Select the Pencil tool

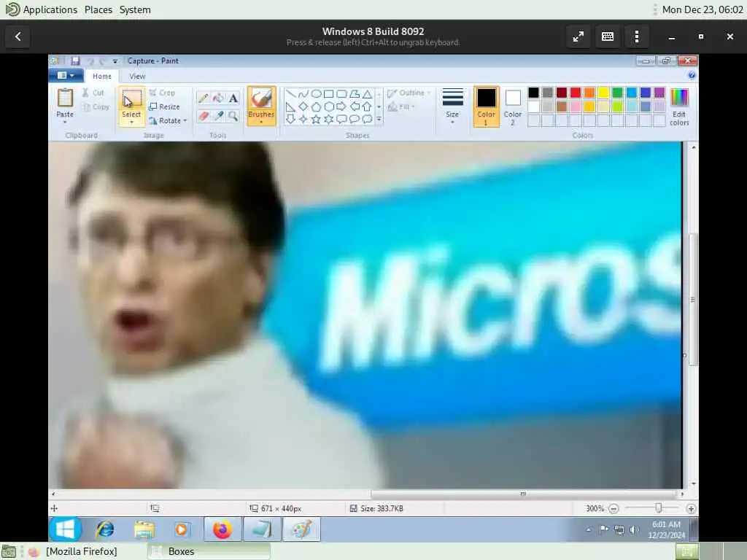coord(204,98)
